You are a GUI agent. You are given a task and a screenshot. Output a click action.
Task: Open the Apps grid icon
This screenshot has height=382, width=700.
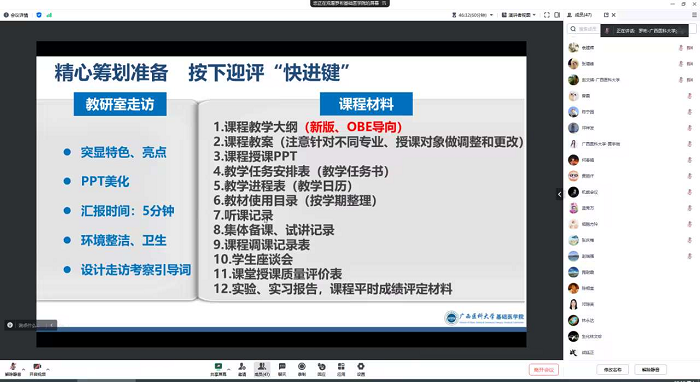341,369
